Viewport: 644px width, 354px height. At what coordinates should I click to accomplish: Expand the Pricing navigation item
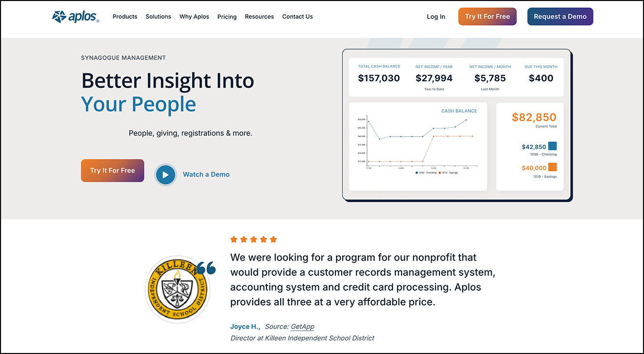[227, 16]
